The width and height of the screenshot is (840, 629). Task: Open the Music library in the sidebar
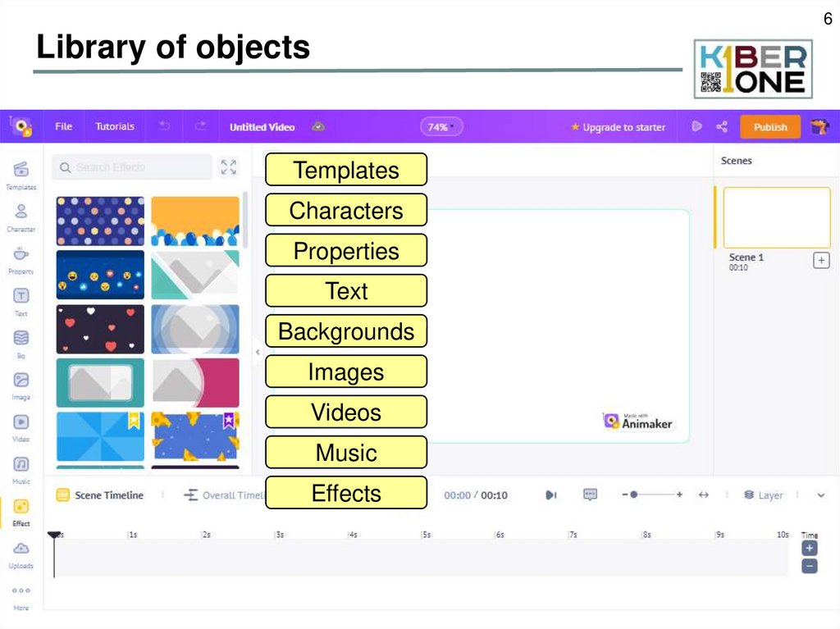pyautogui.click(x=21, y=470)
